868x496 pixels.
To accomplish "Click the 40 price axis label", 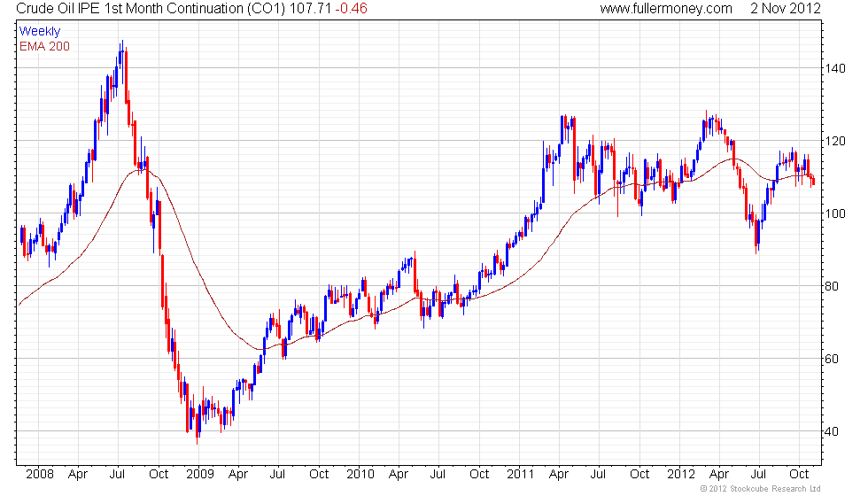I will 832,432.
